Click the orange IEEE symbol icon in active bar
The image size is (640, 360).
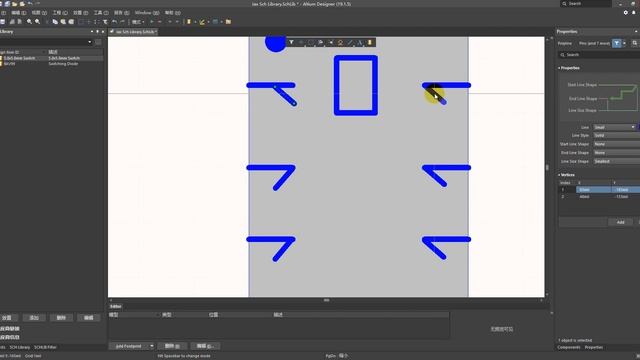[x=340, y=42]
